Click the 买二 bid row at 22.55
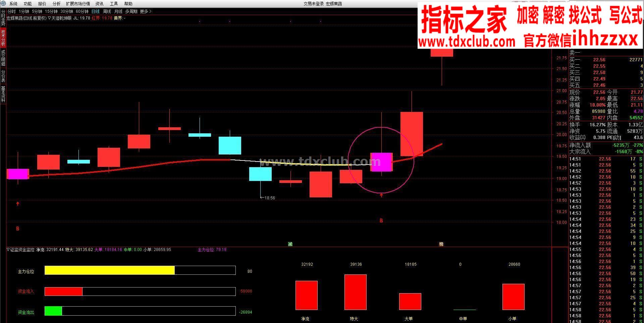Screen dimensions: 644x323 click(x=606, y=66)
